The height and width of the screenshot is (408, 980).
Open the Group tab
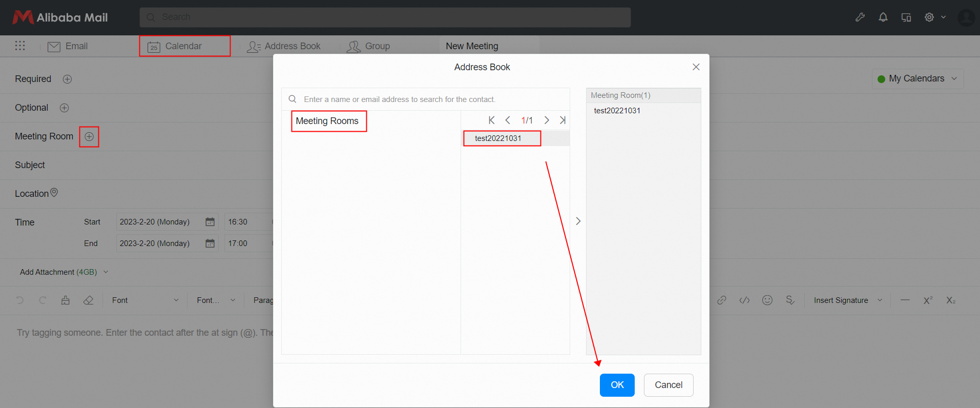368,46
